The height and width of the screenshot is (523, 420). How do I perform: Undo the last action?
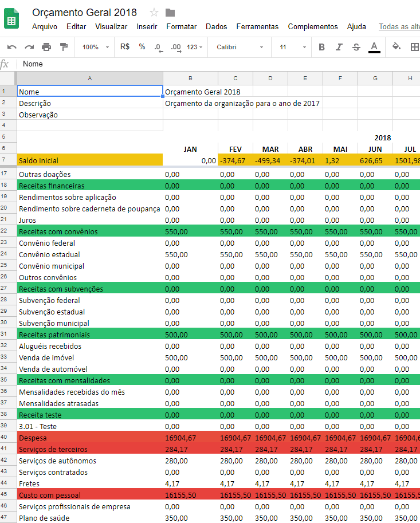point(11,47)
